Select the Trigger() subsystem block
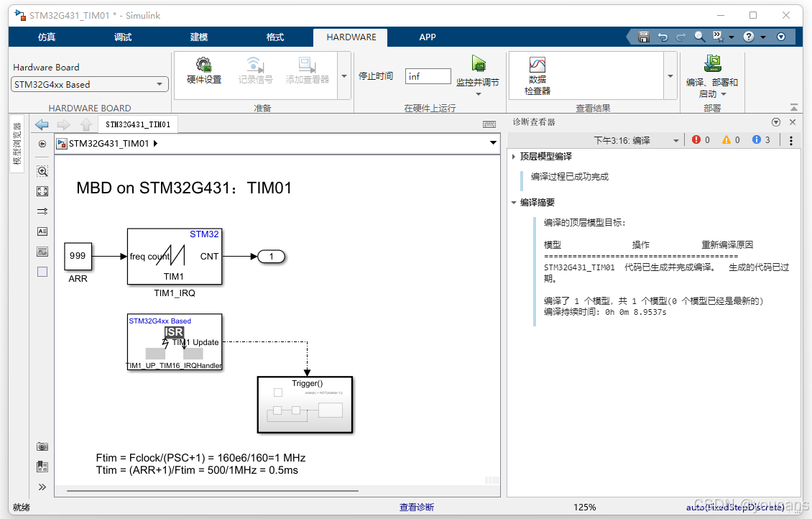The image size is (812, 519). 305,405
